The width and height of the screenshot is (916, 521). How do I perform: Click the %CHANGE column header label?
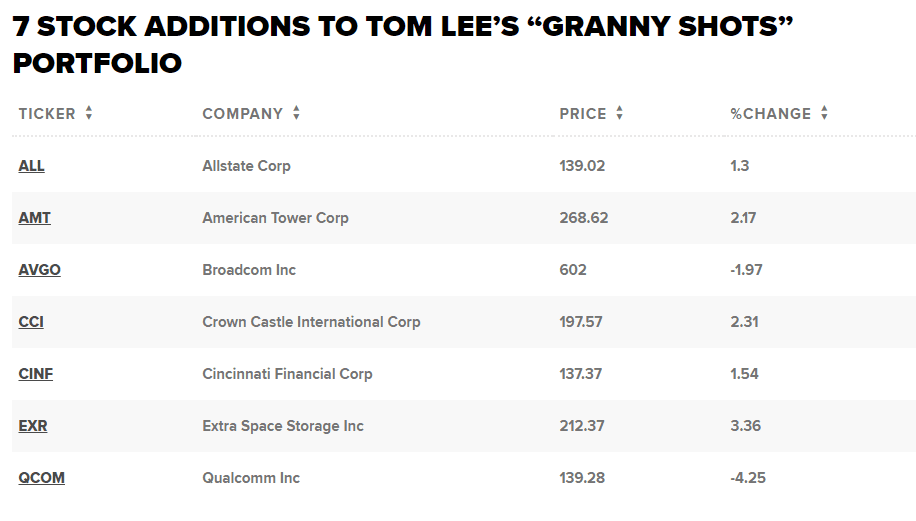771,114
